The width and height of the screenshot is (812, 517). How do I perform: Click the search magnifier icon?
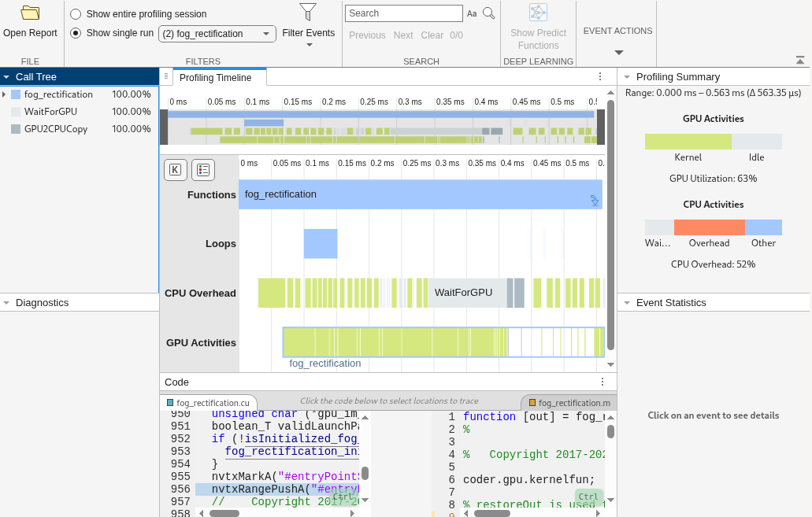[x=489, y=13]
